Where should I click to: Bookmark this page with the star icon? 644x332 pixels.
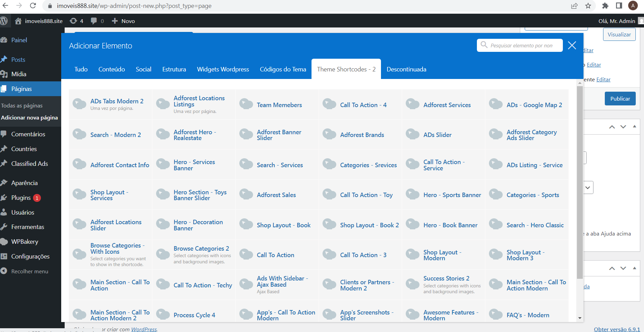tap(588, 6)
